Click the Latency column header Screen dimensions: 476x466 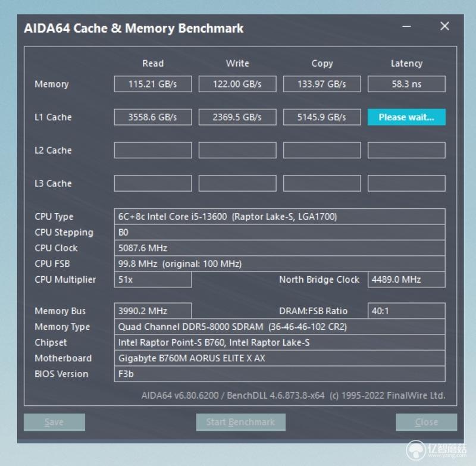click(406, 64)
